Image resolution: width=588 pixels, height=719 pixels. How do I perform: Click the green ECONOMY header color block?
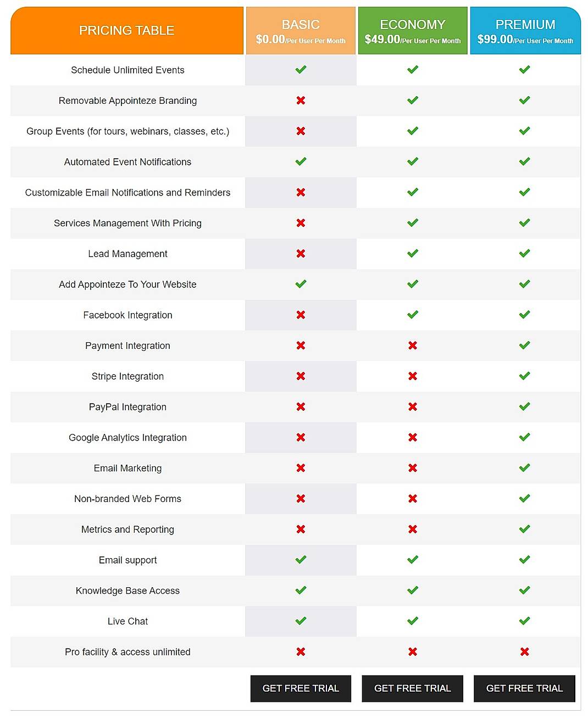click(x=412, y=30)
